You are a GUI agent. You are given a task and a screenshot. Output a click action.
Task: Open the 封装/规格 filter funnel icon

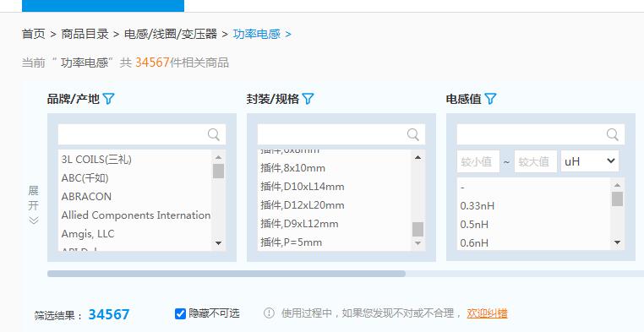pyautogui.click(x=308, y=99)
